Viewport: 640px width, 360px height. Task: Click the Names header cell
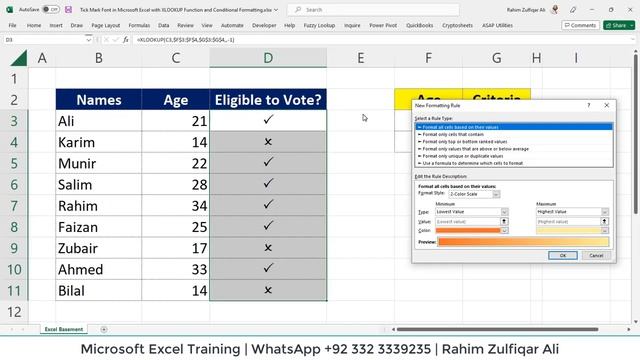point(99,100)
